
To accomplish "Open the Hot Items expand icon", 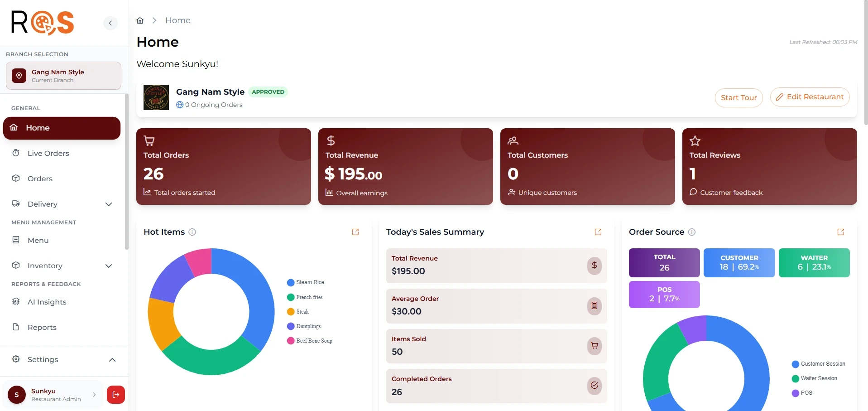I will click(x=355, y=232).
